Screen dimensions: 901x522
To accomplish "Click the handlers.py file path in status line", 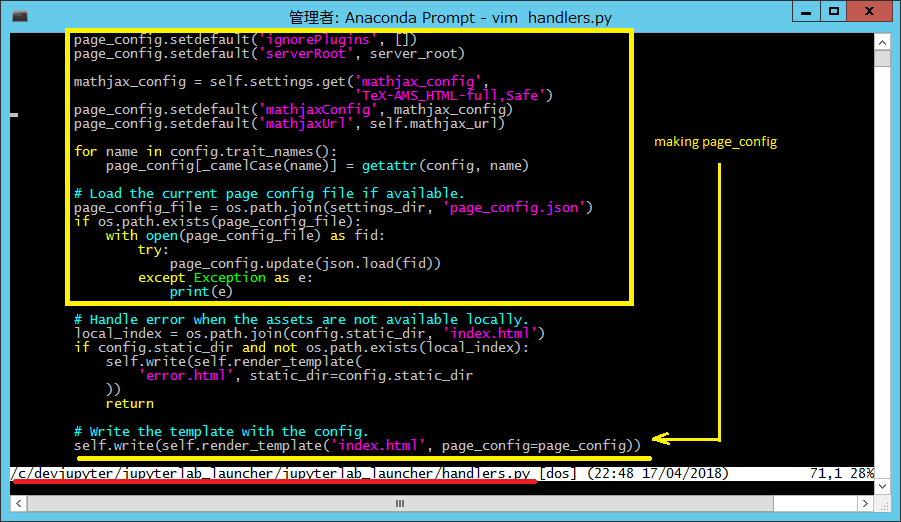I will pos(270,474).
